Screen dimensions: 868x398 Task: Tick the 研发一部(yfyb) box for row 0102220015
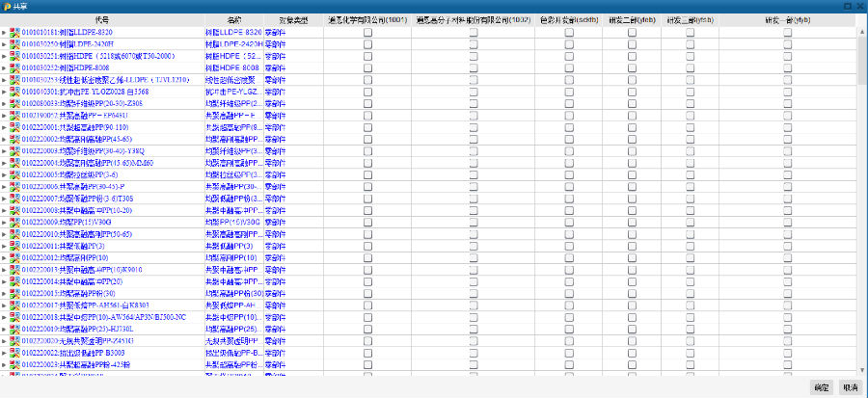pos(788,294)
